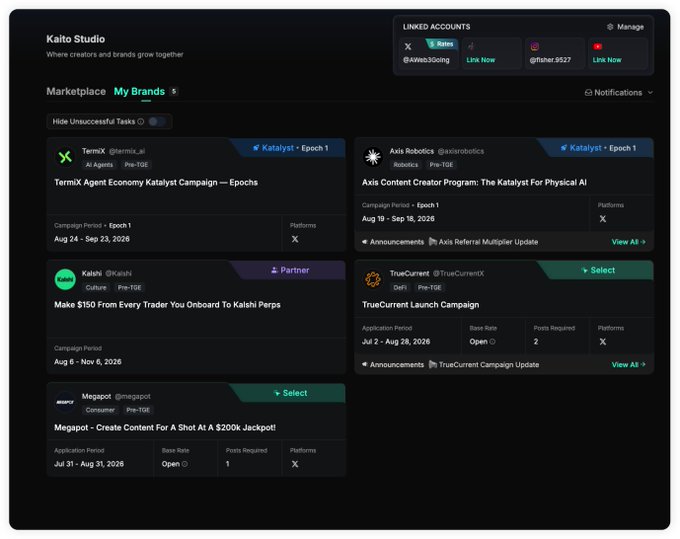The width and height of the screenshot is (680, 539).
Task: Click the Notifications inbox icon
Action: point(588,92)
